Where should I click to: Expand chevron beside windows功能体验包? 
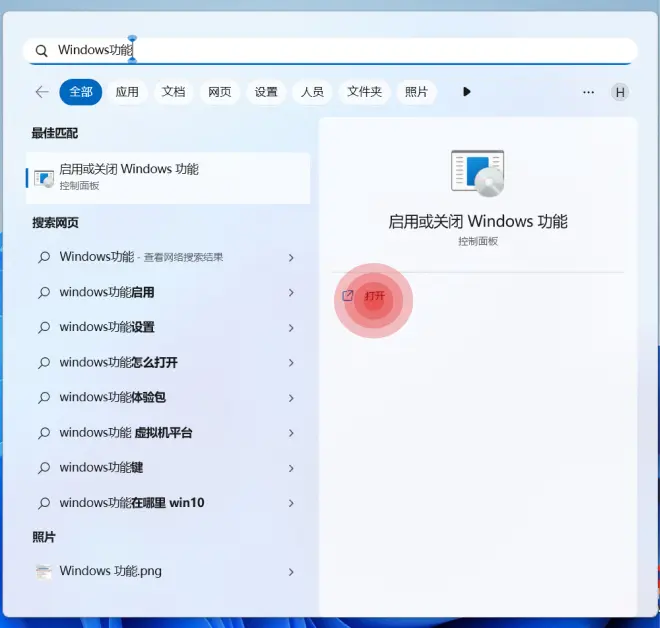pyautogui.click(x=291, y=398)
